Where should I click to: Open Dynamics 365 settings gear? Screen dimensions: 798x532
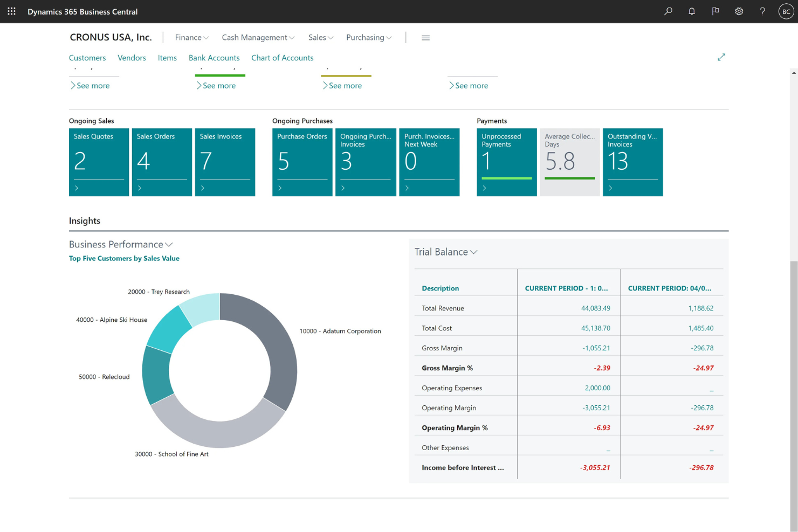739,11
